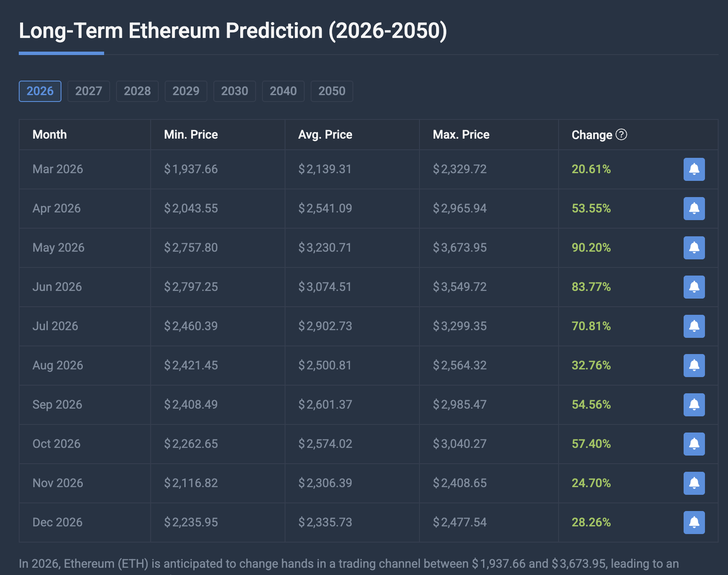The height and width of the screenshot is (575, 728).
Task: View 2050 Ethereum forecast
Action: (332, 91)
